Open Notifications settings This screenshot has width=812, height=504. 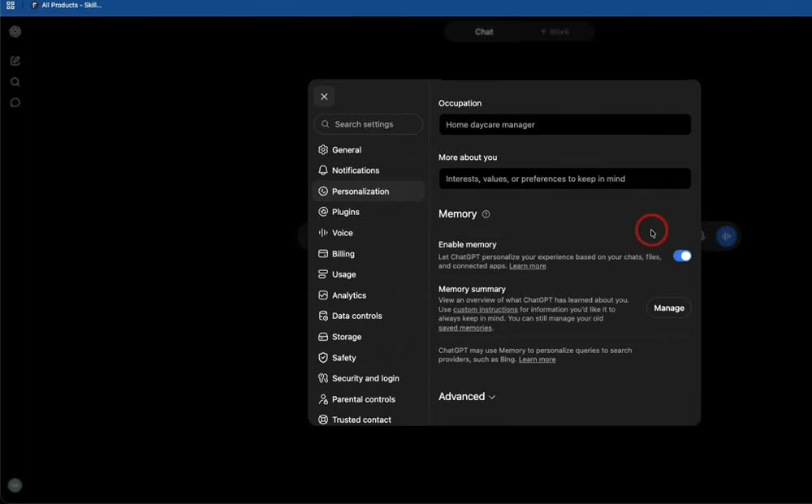point(368,170)
